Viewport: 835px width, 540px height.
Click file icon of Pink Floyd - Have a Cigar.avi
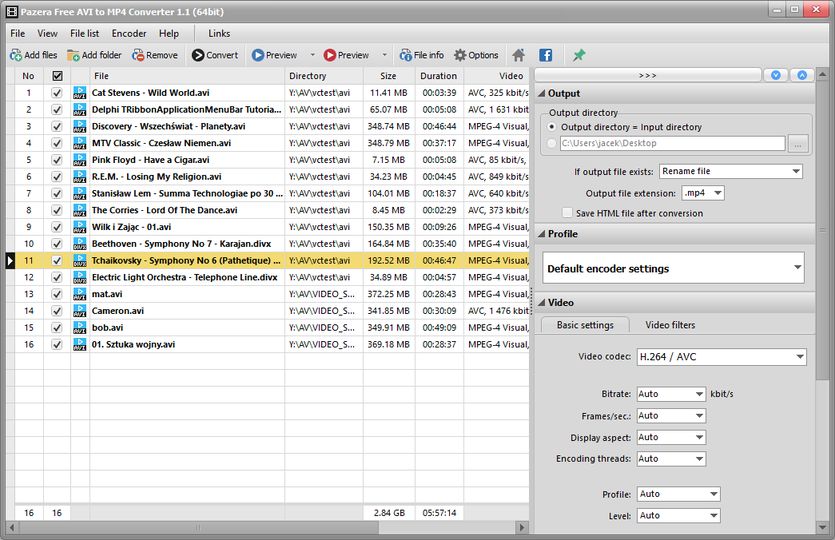click(x=79, y=160)
